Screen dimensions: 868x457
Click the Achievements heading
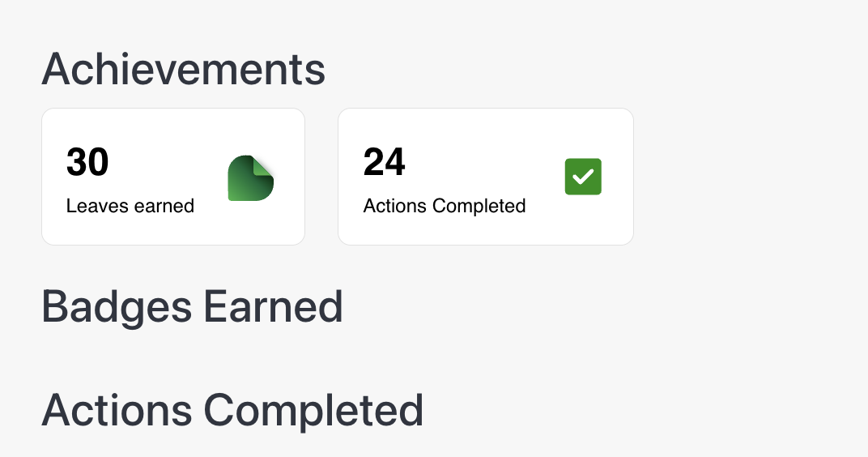click(183, 70)
